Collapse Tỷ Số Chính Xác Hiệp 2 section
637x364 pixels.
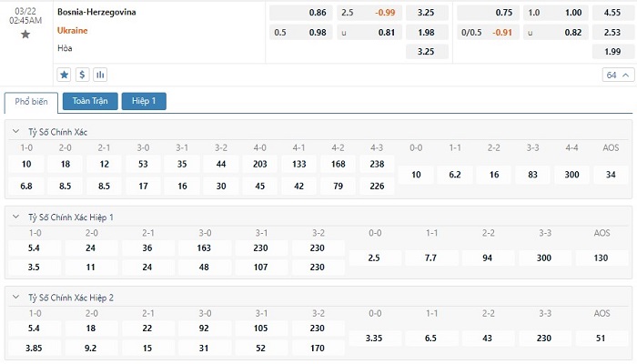tap(16, 298)
